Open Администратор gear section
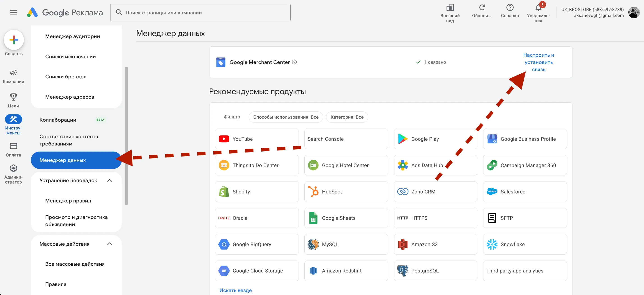The image size is (644, 295). pos(14,175)
